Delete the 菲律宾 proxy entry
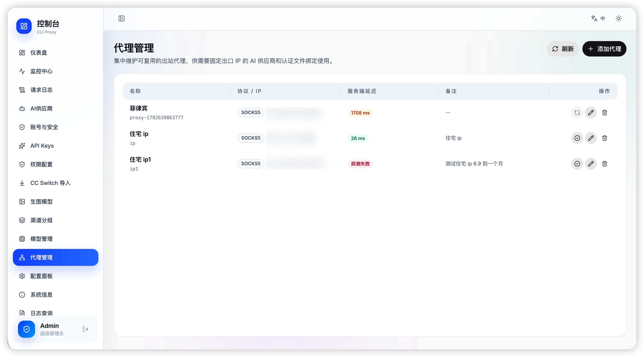 [x=604, y=113]
